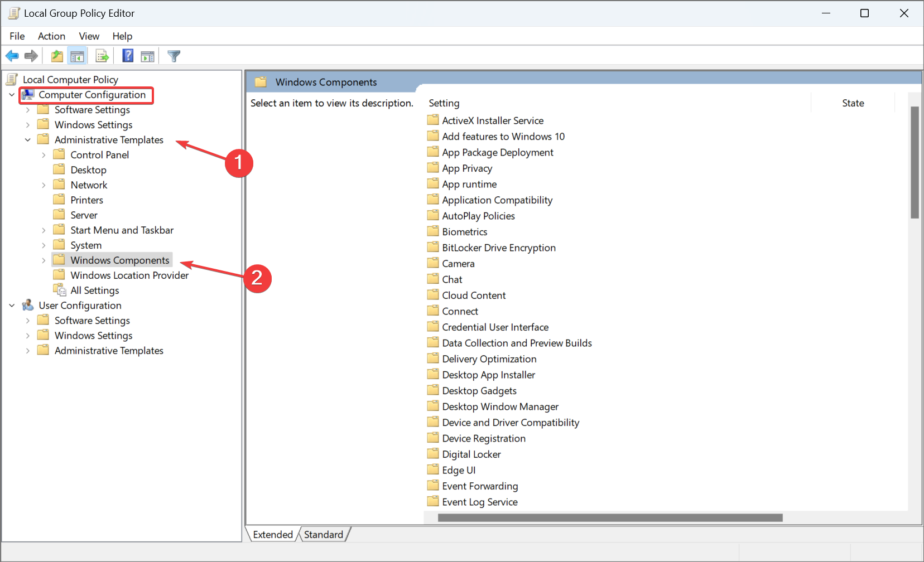Image resolution: width=924 pixels, height=562 pixels.
Task: Expand the Start Menu and Taskbar folder
Action: tap(44, 230)
